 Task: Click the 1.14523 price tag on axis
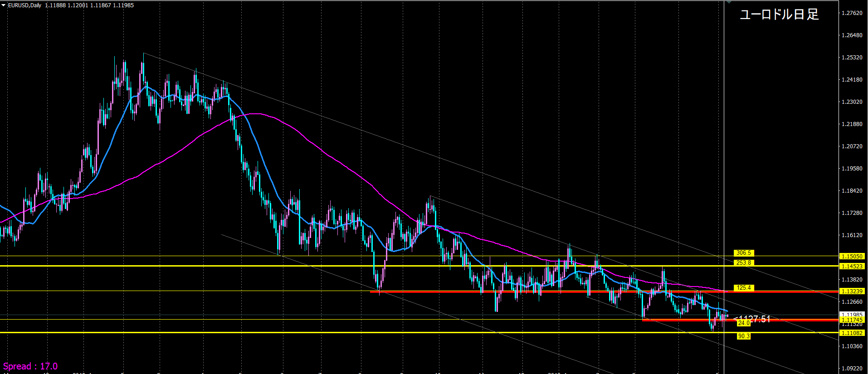click(x=852, y=267)
